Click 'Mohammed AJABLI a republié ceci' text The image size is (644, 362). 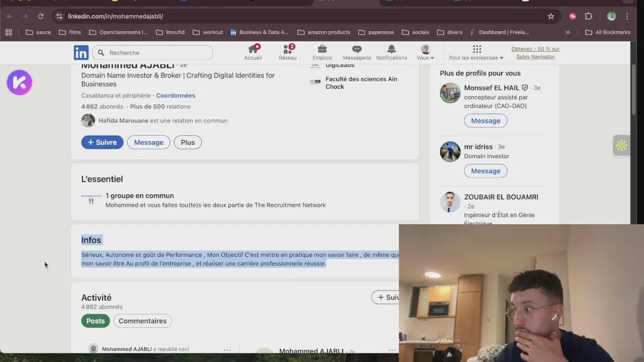point(145,349)
